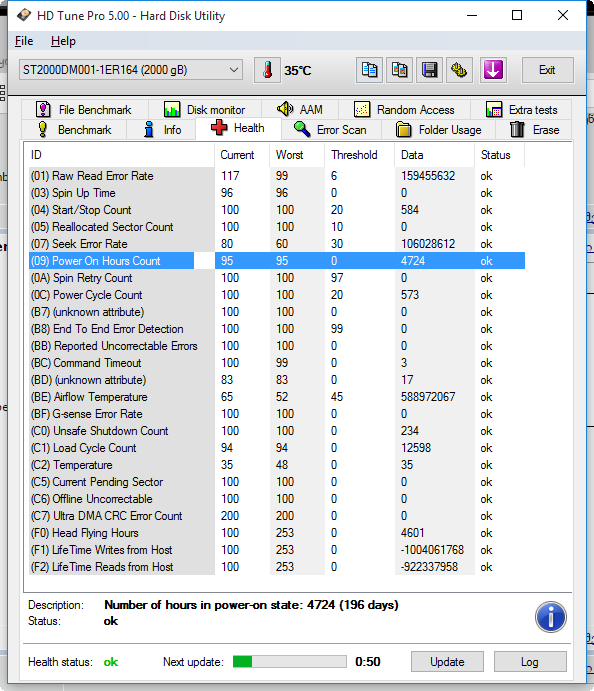The width and height of the screenshot is (594, 691).
Task: Select the Command Timeout row
Action: 277,363
